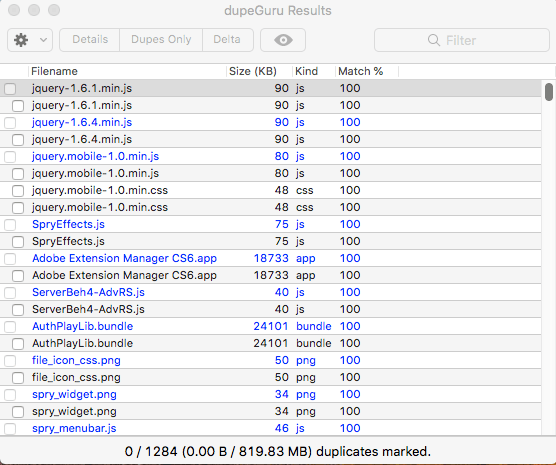Click the 46 size value for spry_menubar.js
556x465 pixels.
click(x=282, y=428)
